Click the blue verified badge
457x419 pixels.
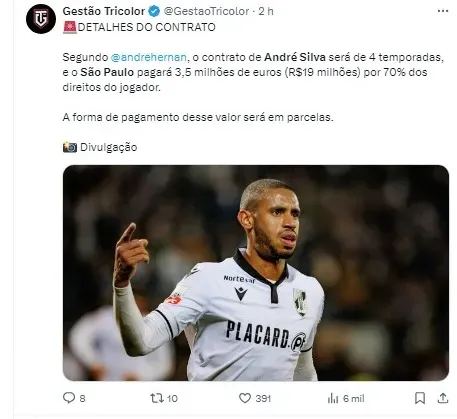point(154,11)
